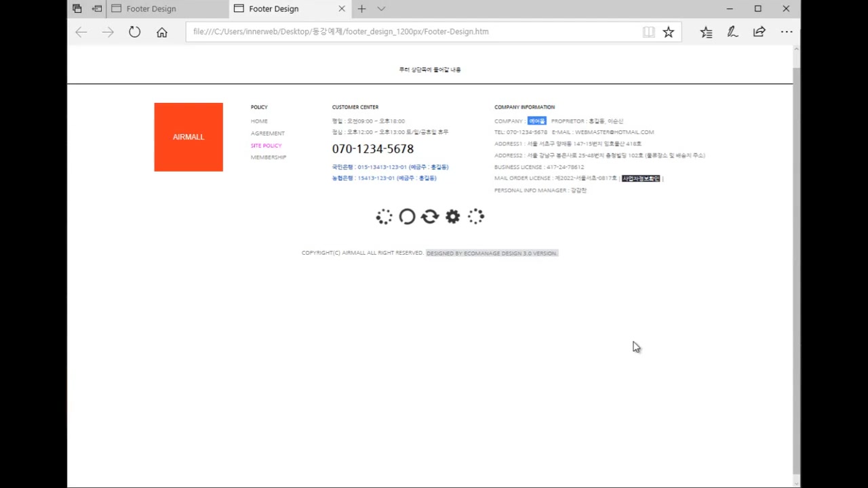Click the leftmost dotted spinner footer icon
The image size is (868, 488).
pyautogui.click(x=384, y=216)
